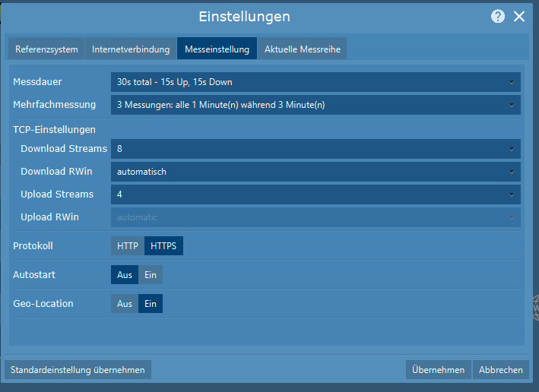This screenshot has width=539, height=392.
Task: Open the Internetverbindung tab
Action: pos(131,49)
